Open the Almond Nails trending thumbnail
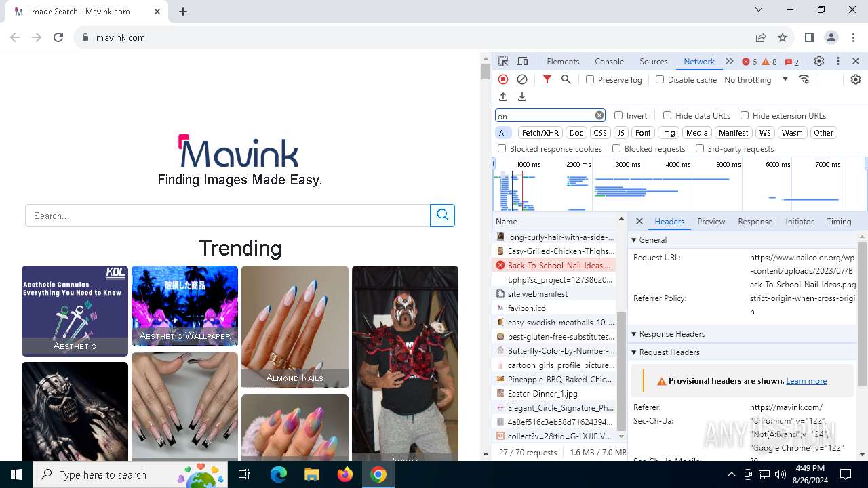The image size is (868, 488). coord(295,327)
